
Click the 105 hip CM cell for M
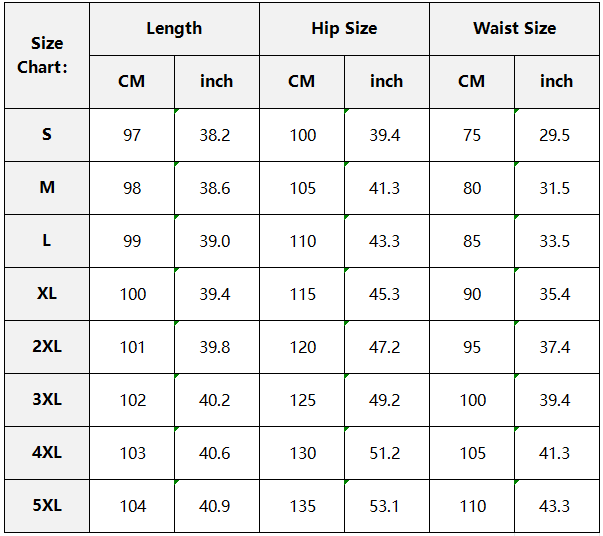click(302, 188)
